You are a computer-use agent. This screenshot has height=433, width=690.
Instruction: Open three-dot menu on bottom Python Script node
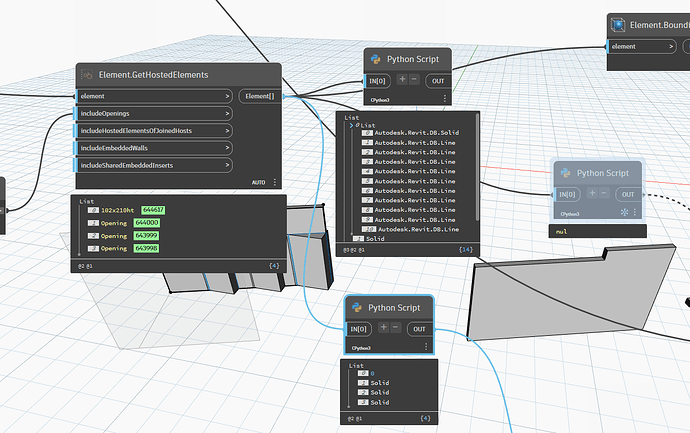point(426,348)
